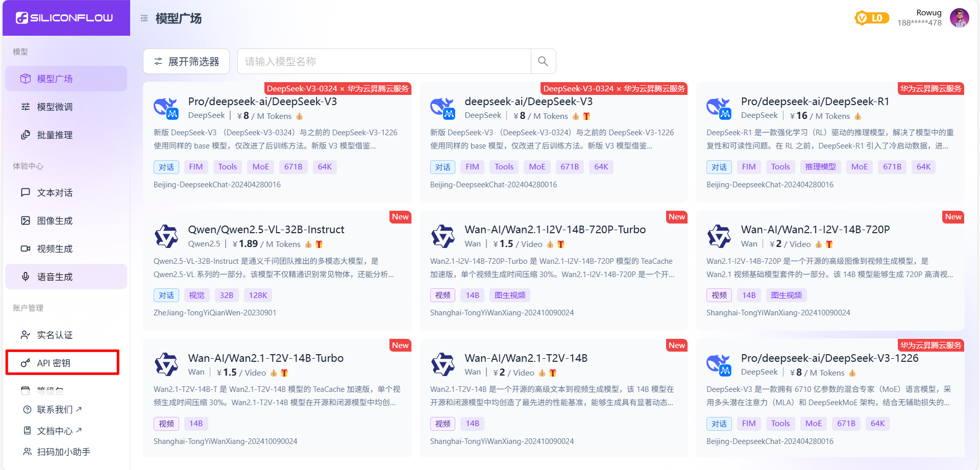
Task: Click money bag icon on DeepSeek-R1 card
Action: click(x=858, y=116)
